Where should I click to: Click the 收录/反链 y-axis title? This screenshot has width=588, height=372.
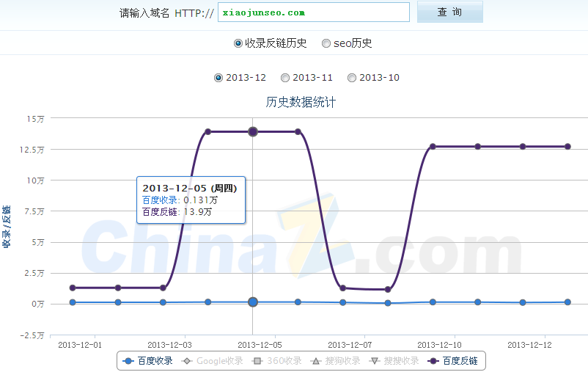coord(7,226)
